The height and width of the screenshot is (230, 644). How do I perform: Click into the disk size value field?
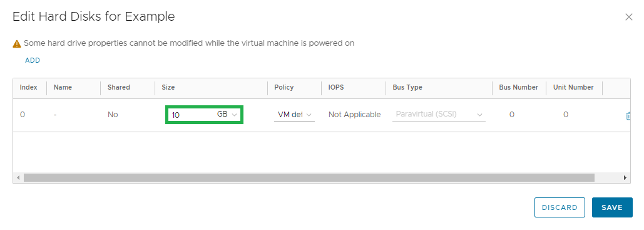(x=191, y=115)
